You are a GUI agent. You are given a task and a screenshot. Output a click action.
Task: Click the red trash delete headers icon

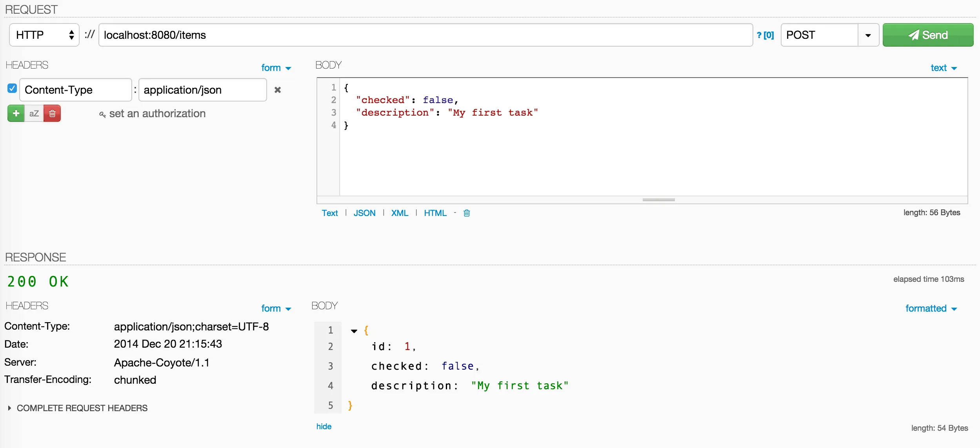52,114
